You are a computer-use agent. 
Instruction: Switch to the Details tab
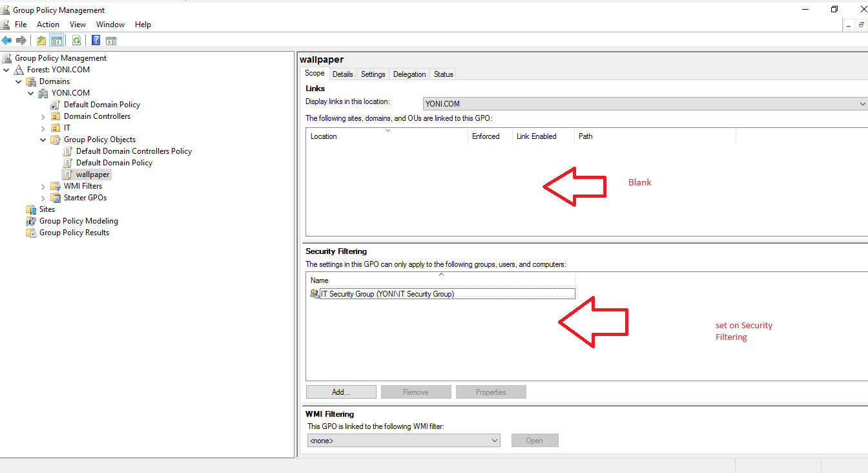click(343, 74)
